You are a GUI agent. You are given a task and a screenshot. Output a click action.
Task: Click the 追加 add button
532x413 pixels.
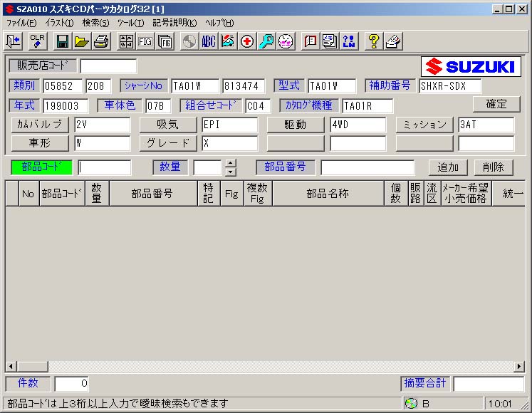pyautogui.click(x=448, y=167)
